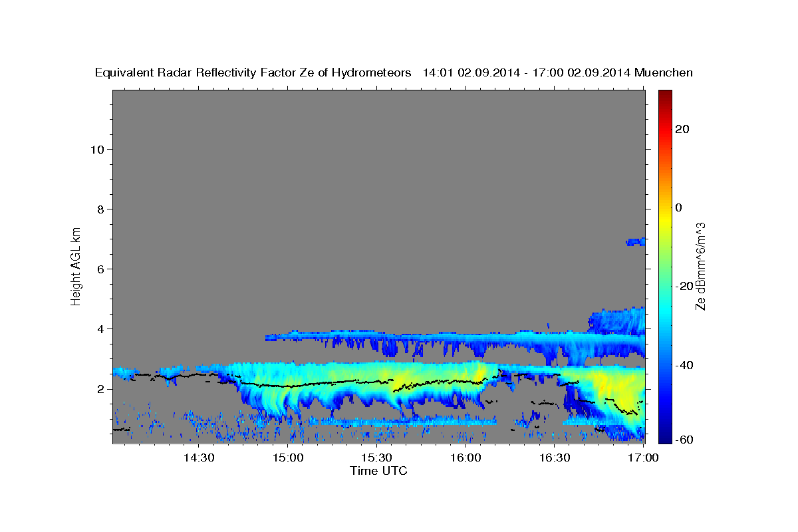This screenshot has height=532, width=798.
Task: Click the height axis label '2'
Action: pyautogui.click(x=100, y=388)
